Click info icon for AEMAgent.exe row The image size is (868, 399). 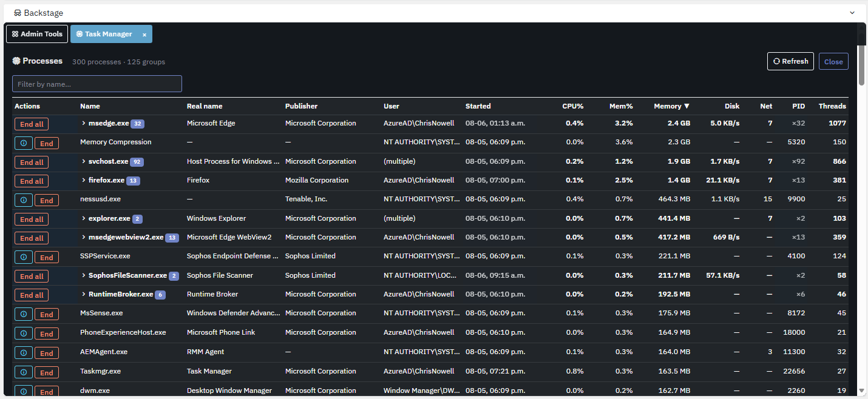[x=23, y=353]
